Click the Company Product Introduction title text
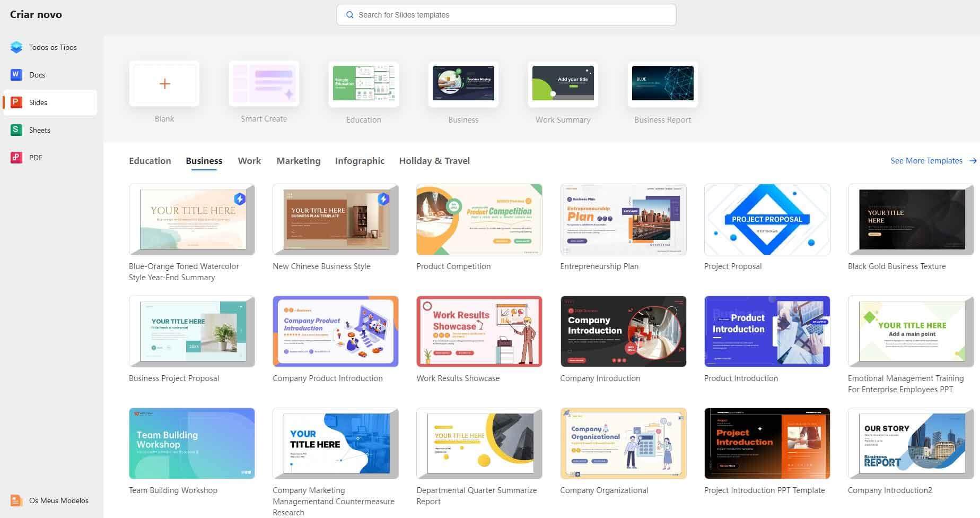The width and height of the screenshot is (980, 518). click(x=327, y=378)
